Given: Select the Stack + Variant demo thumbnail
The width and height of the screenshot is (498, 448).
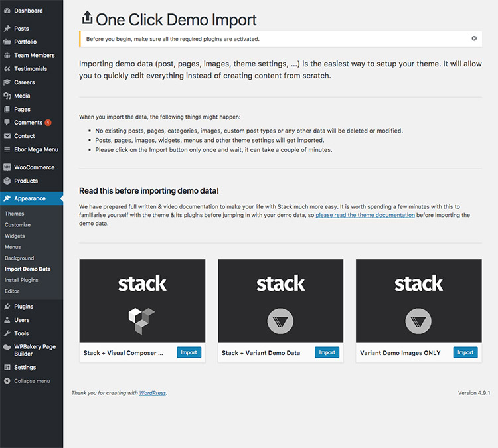Looking at the screenshot, I should (x=280, y=301).
